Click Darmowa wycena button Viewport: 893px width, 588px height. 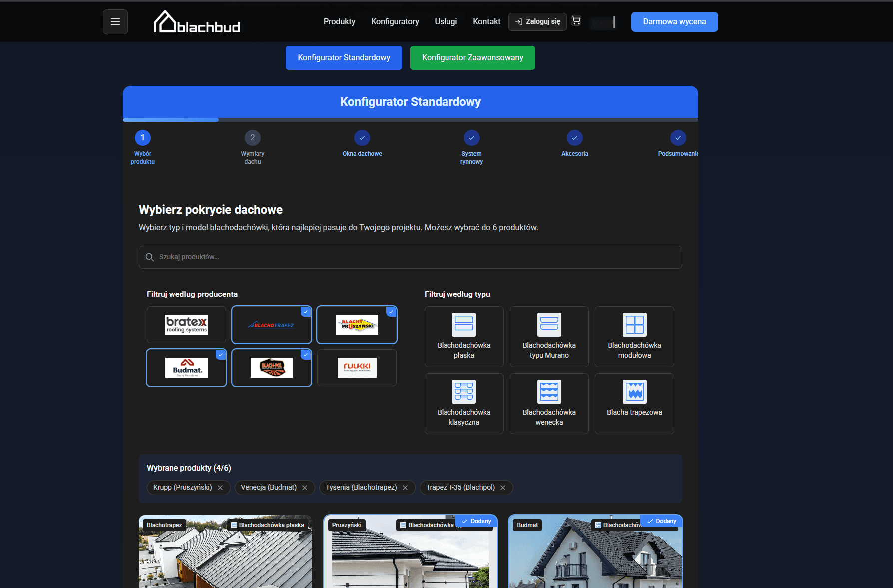point(674,22)
